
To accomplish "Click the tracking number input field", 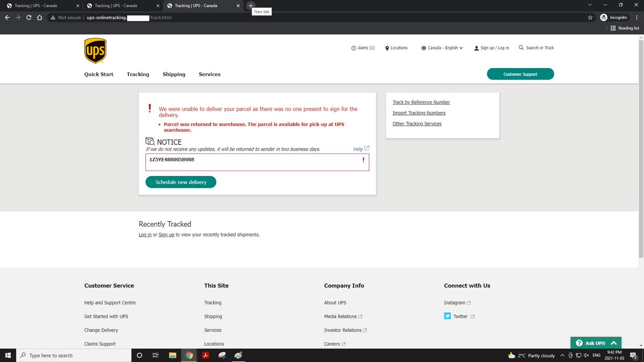I will click(x=258, y=162).
